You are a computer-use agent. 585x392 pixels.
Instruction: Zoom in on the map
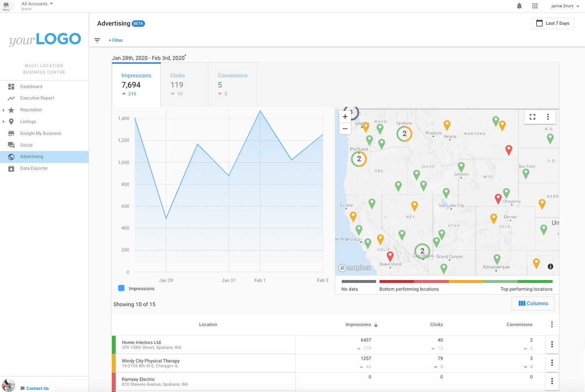click(x=345, y=117)
